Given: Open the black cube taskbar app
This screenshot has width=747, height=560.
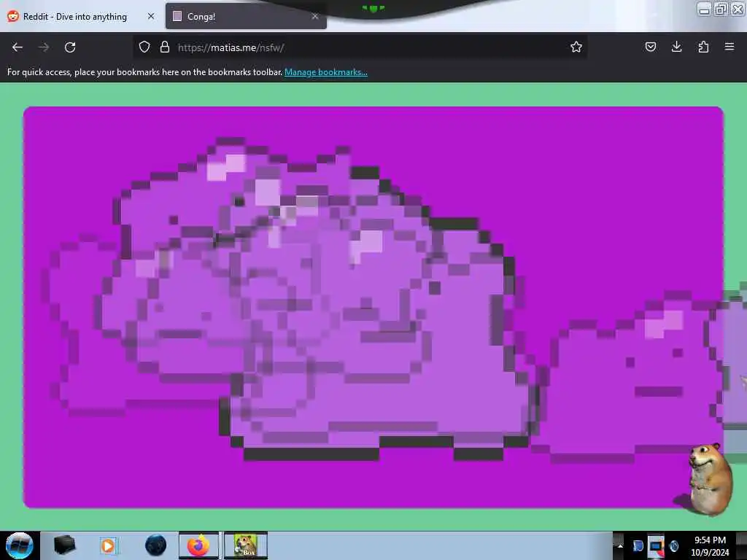Looking at the screenshot, I should point(64,545).
